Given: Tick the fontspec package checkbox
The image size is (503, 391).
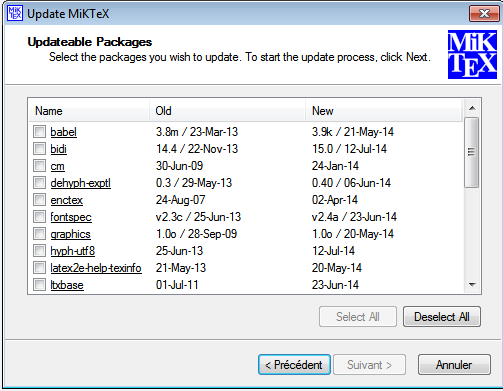Looking at the screenshot, I should [x=39, y=217].
